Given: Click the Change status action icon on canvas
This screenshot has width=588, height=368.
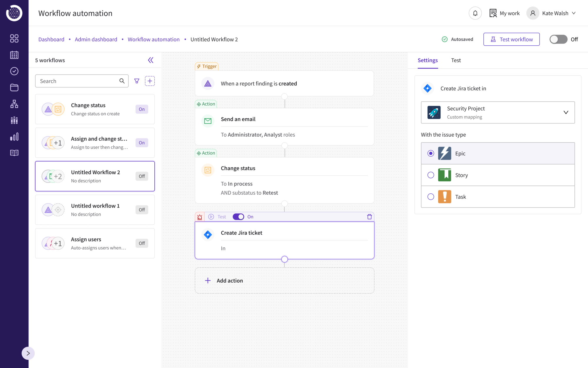Looking at the screenshot, I should pos(208,170).
